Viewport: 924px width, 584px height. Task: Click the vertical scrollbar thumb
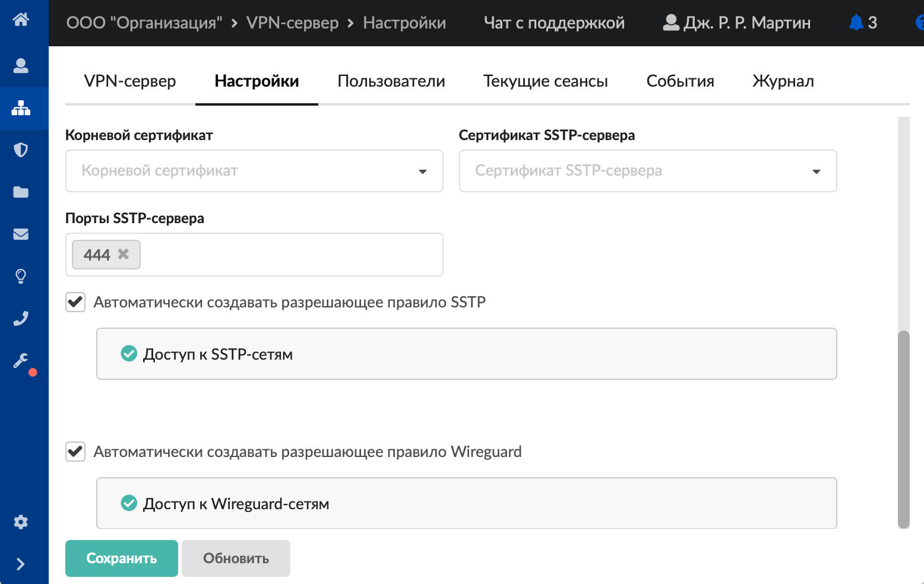pos(904,429)
